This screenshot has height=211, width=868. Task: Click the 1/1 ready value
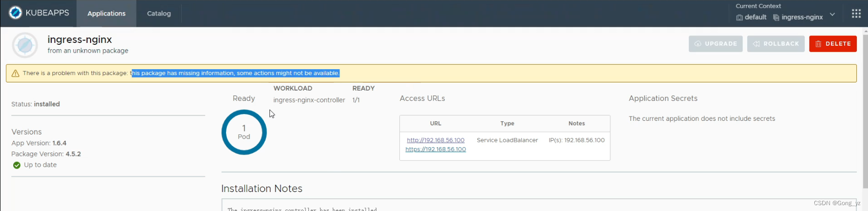tap(356, 100)
